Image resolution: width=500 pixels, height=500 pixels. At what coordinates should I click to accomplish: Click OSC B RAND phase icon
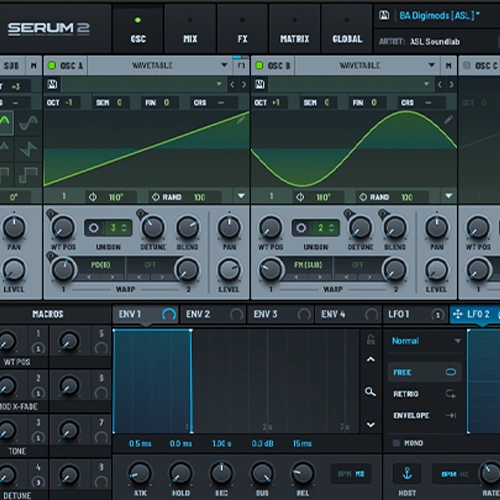click(x=363, y=197)
